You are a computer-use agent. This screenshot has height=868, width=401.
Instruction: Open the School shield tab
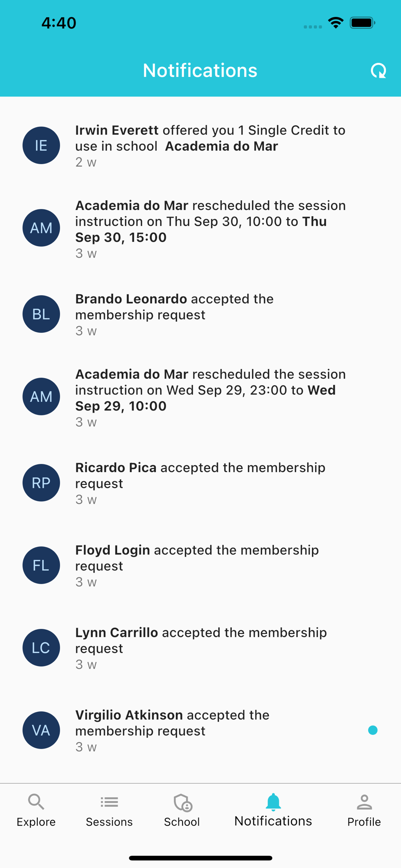click(182, 810)
